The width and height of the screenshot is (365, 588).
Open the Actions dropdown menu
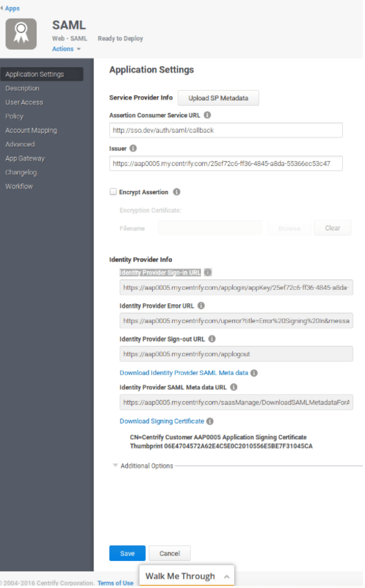click(x=66, y=49)
